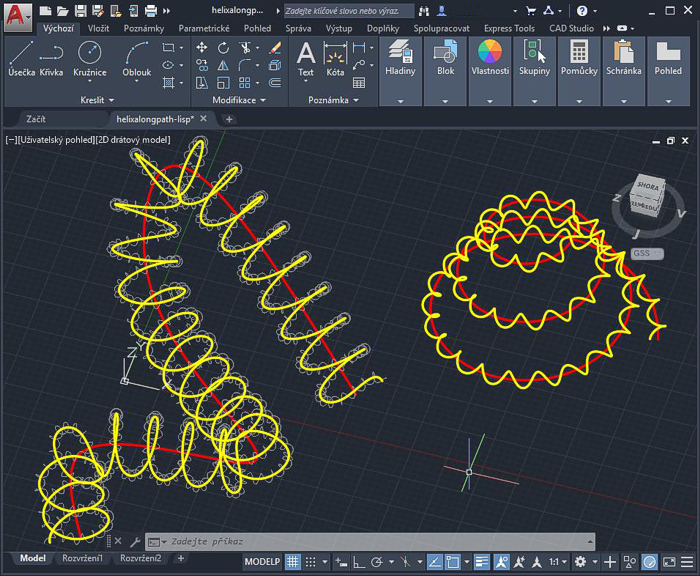Activate the Fillet tool
700x576 pixels.
click(245, 65)
